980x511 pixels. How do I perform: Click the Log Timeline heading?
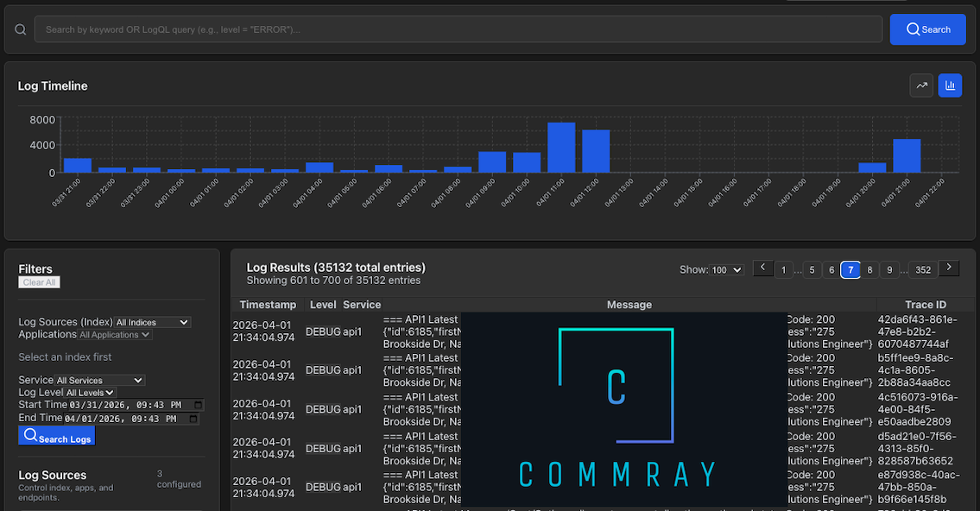click(x=53, y=86)
